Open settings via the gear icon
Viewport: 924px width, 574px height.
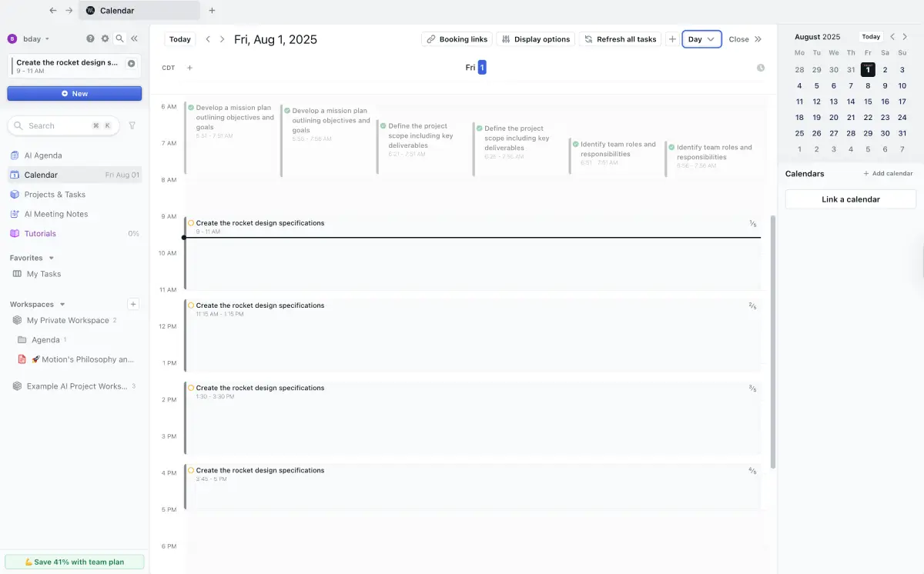tap(105, 38)
